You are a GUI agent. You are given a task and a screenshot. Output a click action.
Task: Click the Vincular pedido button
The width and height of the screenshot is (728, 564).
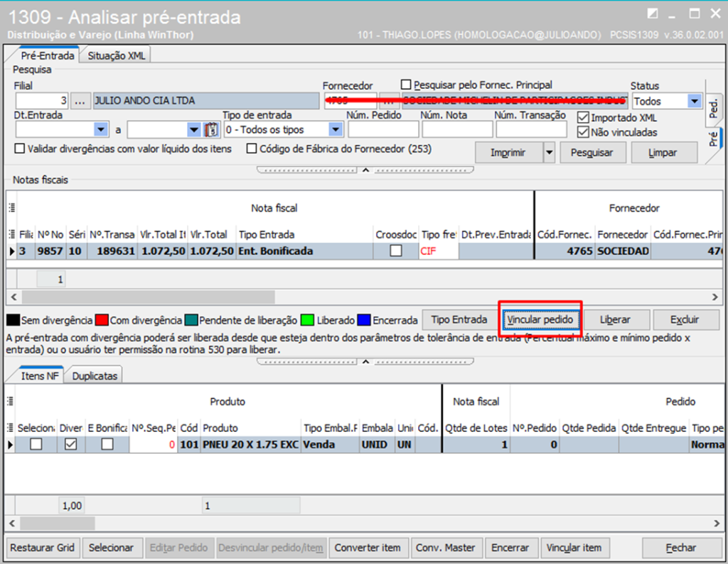pos(540,320)
